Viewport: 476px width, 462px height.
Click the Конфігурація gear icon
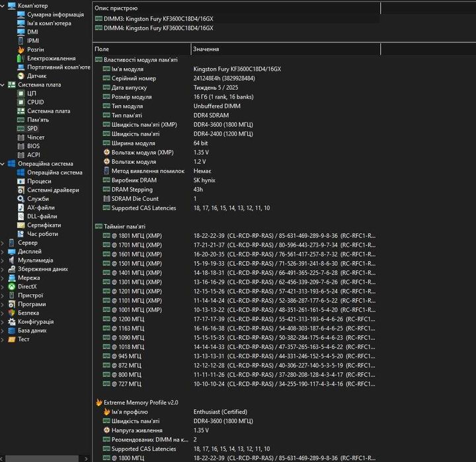[11, 322]
